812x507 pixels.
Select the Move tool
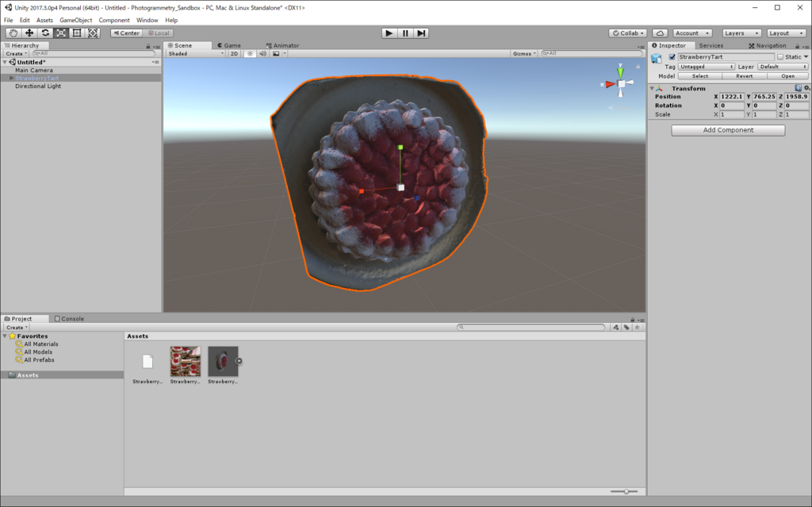click(x=29, y=33)
